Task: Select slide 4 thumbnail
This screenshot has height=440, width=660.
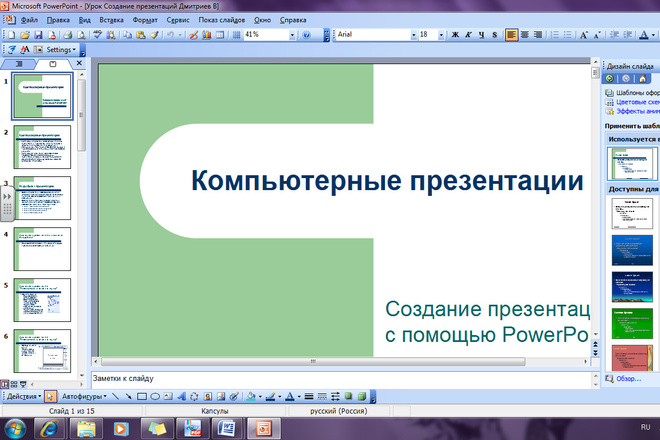Action: (42, 249)
